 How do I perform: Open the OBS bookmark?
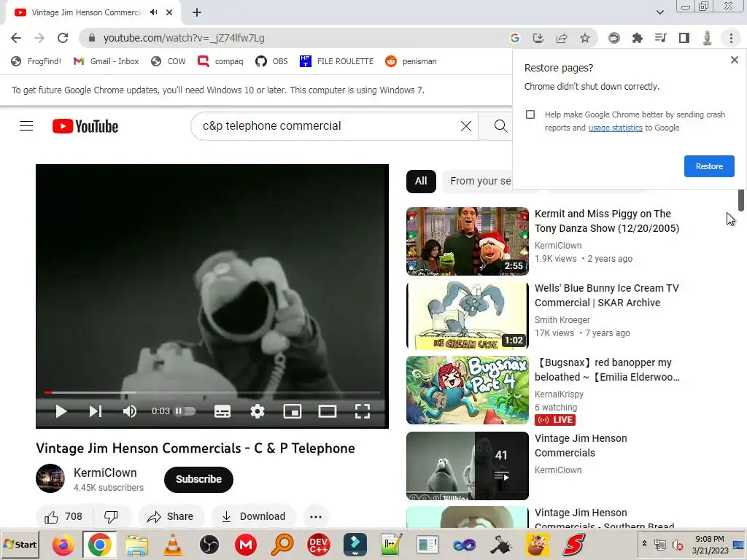(271, 61)
